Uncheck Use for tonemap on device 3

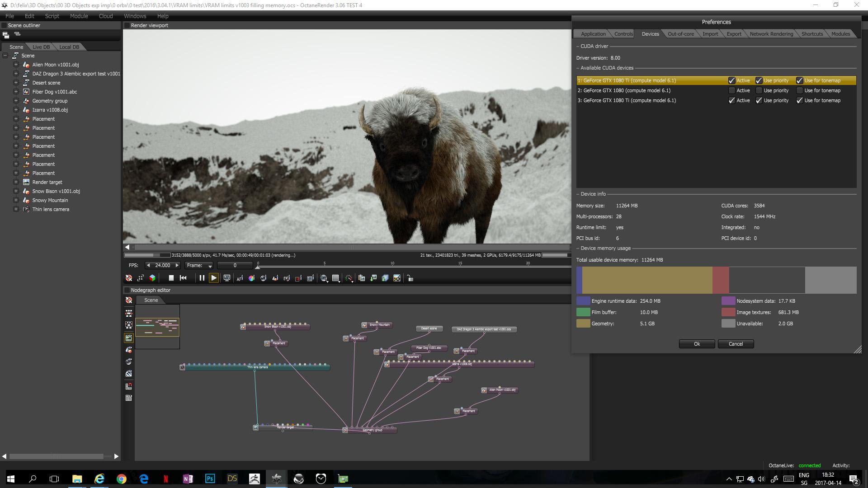pyautogui.click(x=799, y=100)
